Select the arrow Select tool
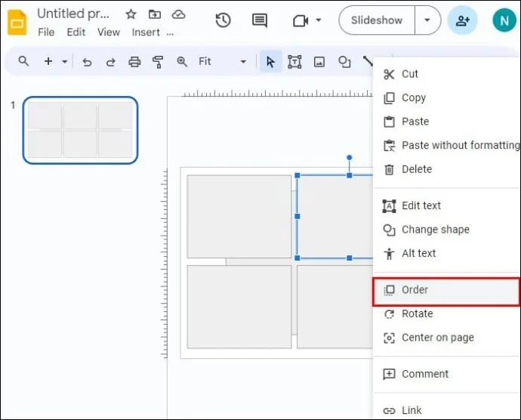This screenshot has width=521, height=420. (270, 62)
